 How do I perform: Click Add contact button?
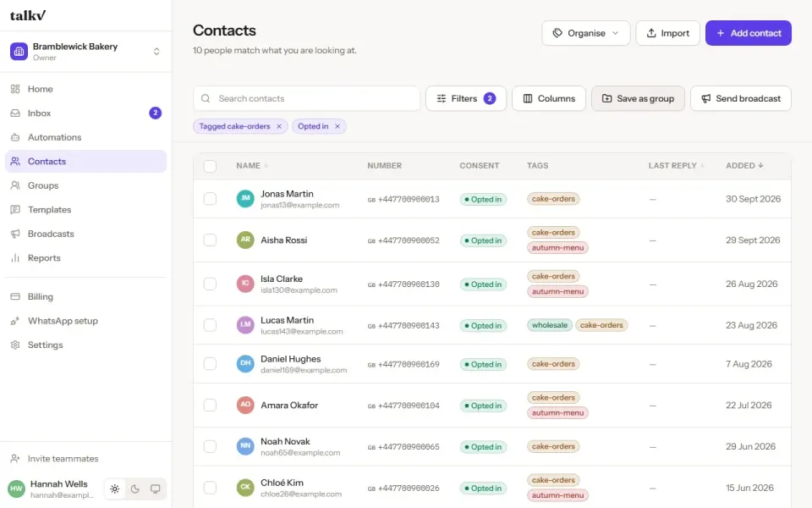click(x=749, y=33)
